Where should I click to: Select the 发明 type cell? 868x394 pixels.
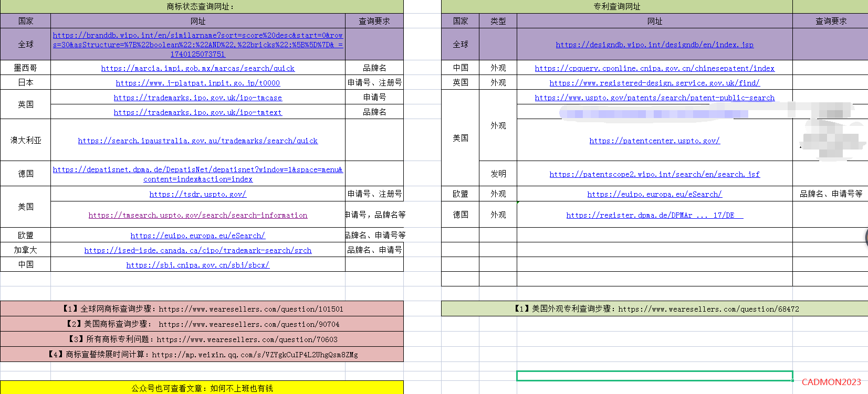click(x=498, y=174)
